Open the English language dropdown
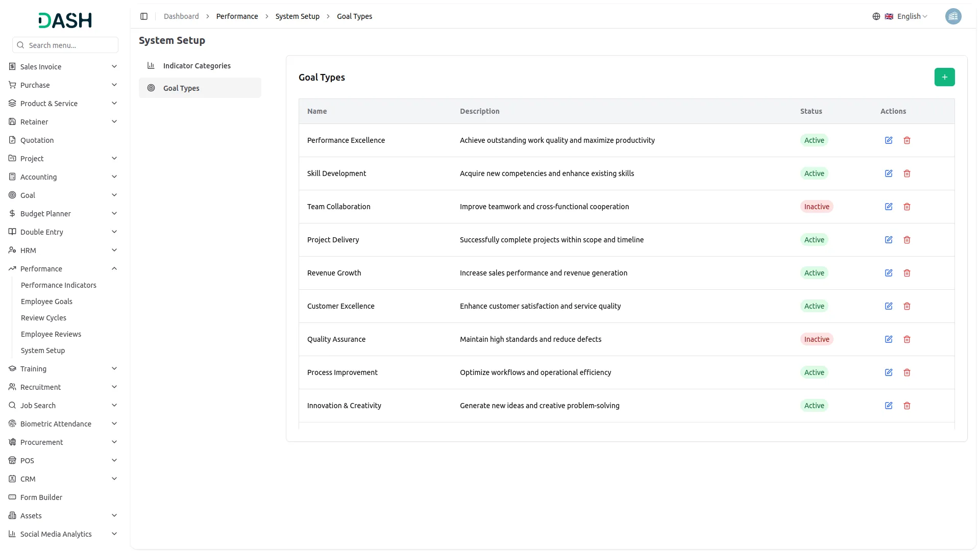Viewport: 980px width, 551px height. [x=912, y=16]
